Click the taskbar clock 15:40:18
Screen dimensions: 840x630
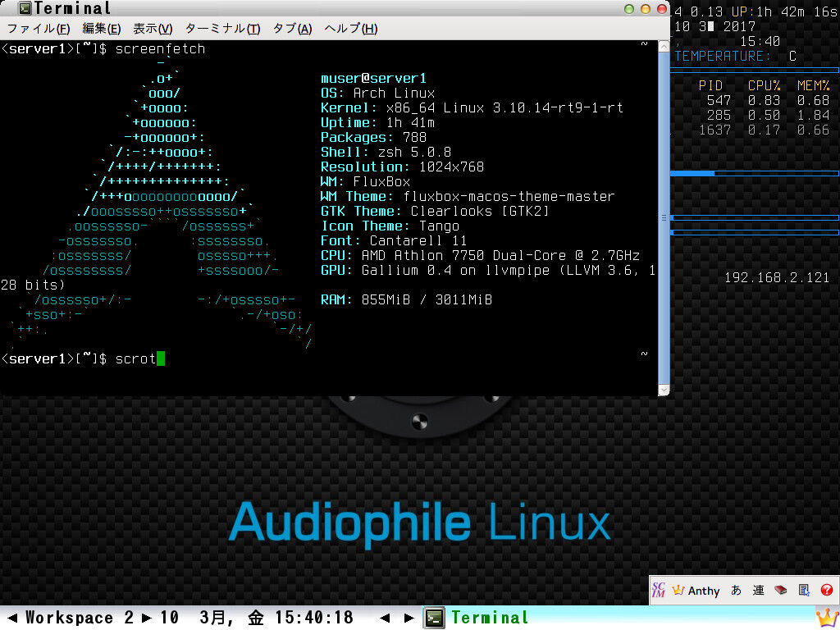(314, 618)
